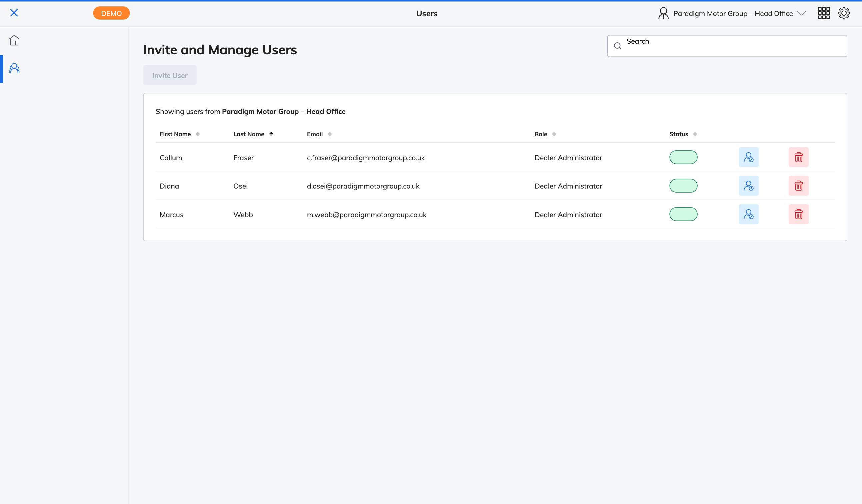Click Dealer Administrator role in Callum's row
The image size is (862, 504).
[x=568, y=158]
